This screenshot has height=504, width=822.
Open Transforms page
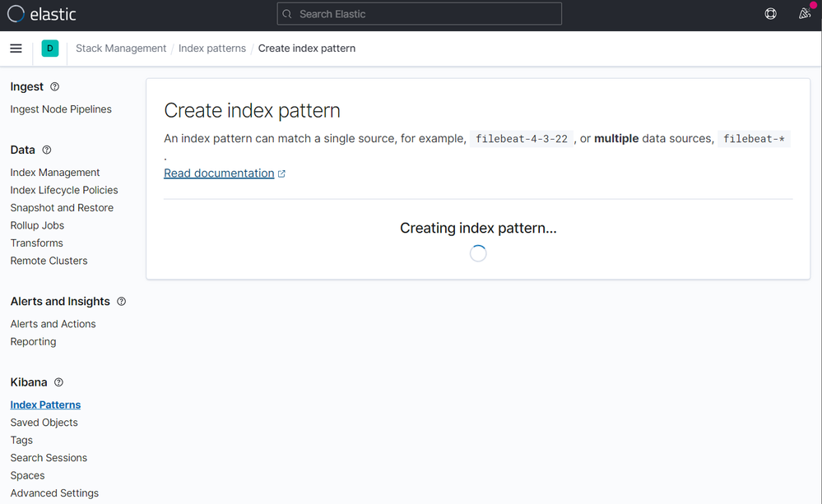coord(36,243)
